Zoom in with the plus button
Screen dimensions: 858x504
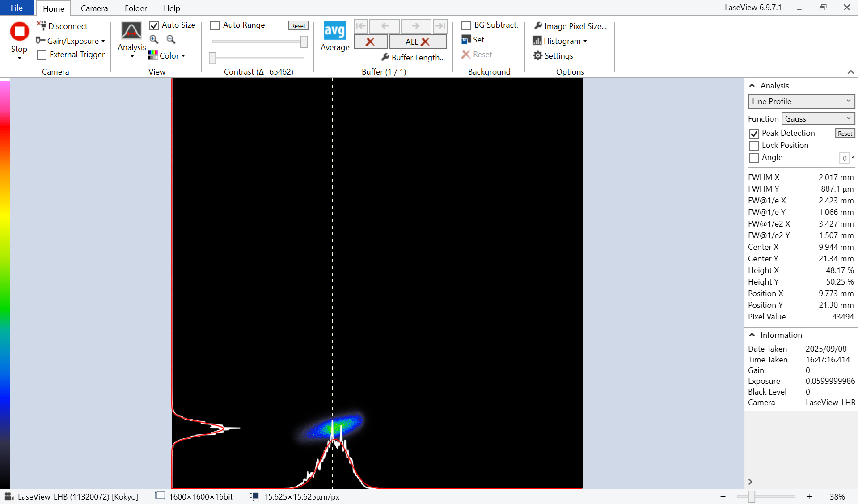pyautogui.click(x=809, y=496)
